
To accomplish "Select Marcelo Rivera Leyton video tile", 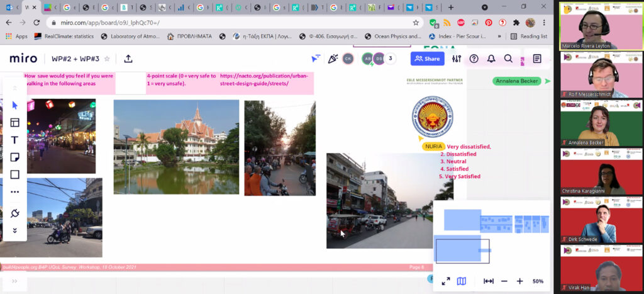I will coord(601,26).
